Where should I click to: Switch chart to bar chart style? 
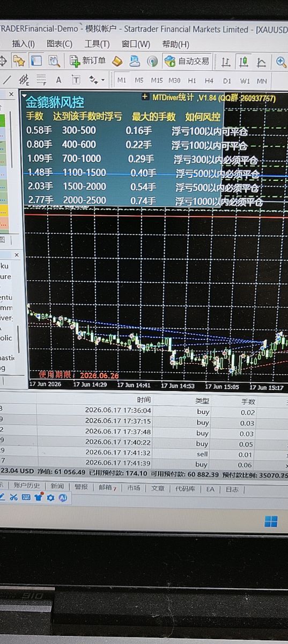(x=226, y=62)
